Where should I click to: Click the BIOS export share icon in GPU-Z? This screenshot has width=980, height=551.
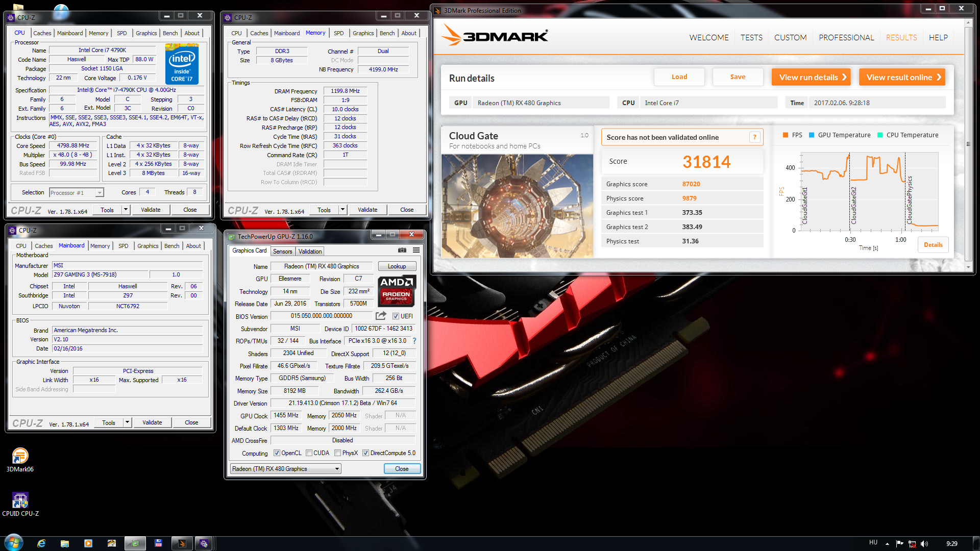(x=381, y=316)
